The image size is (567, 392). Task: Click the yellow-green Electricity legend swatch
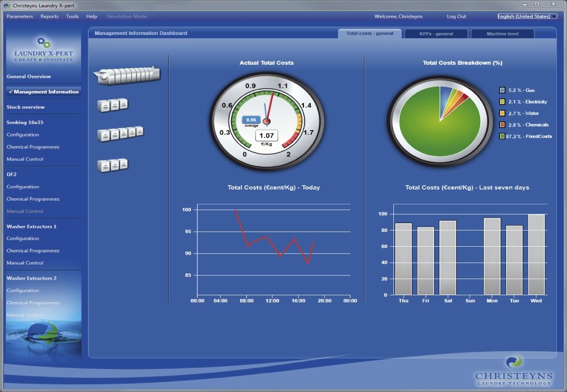pyautogui.click(x=502, y=101)
